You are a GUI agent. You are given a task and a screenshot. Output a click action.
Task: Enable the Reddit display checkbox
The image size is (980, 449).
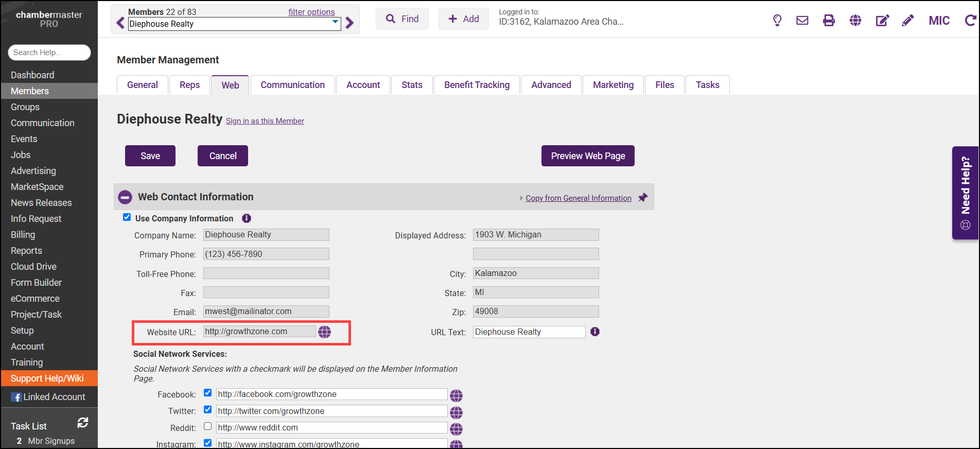click(x=207, y=426)
